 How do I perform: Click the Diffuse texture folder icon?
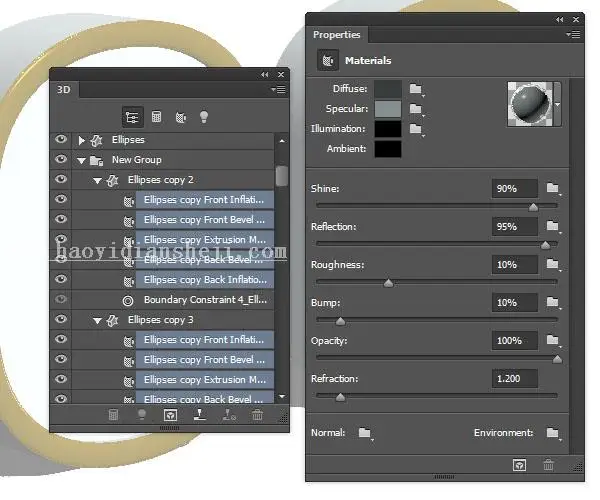tap(416, 89)
